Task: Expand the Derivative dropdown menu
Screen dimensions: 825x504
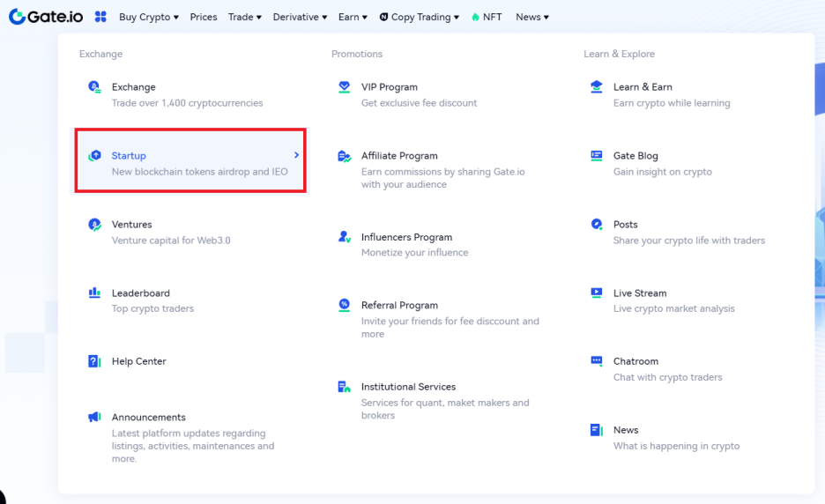Action: 300,17
